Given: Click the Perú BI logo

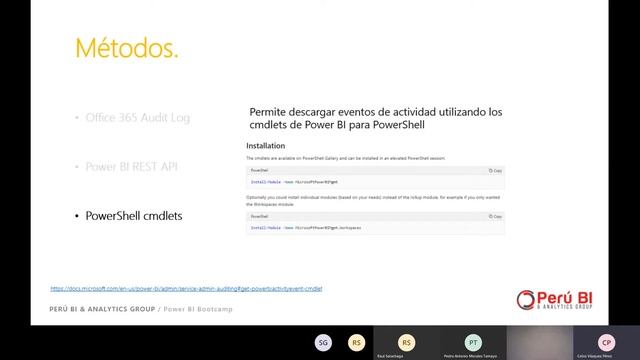Looking at the screenshot, I should pos(554,300).
